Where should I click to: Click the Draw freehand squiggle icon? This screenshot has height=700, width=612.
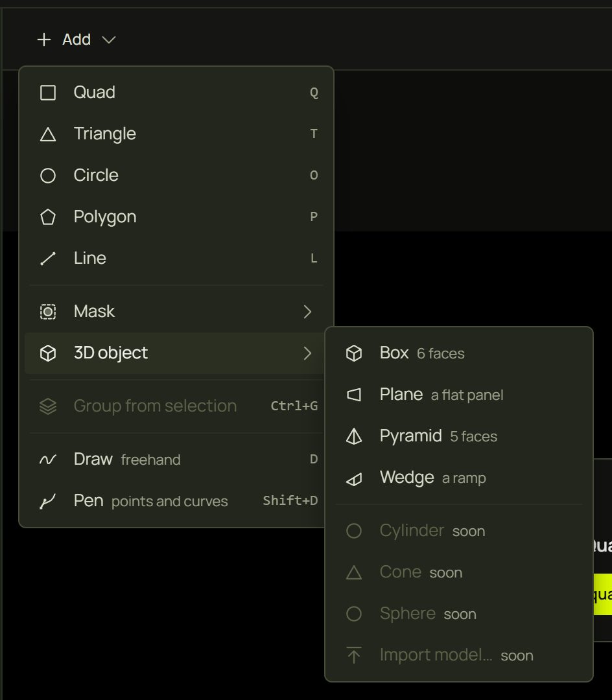tap(48, 460)
